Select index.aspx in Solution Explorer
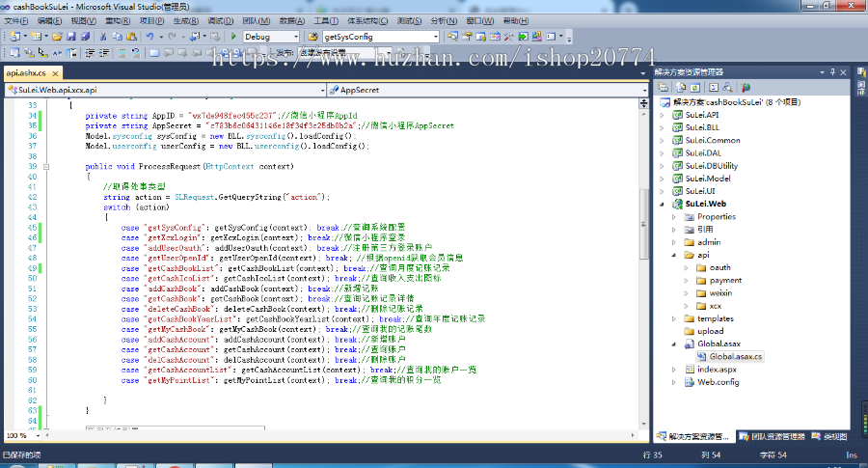Image resolution: width=868 pixels, height=468 pixels. click(716, 369)
